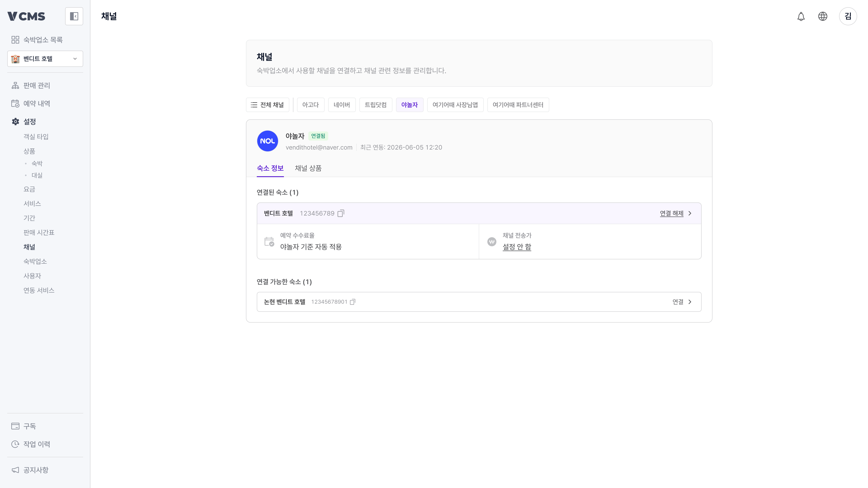Click the 설정 gear icon
The width and height of the screenshot is (868, 488).
(15, 122)
